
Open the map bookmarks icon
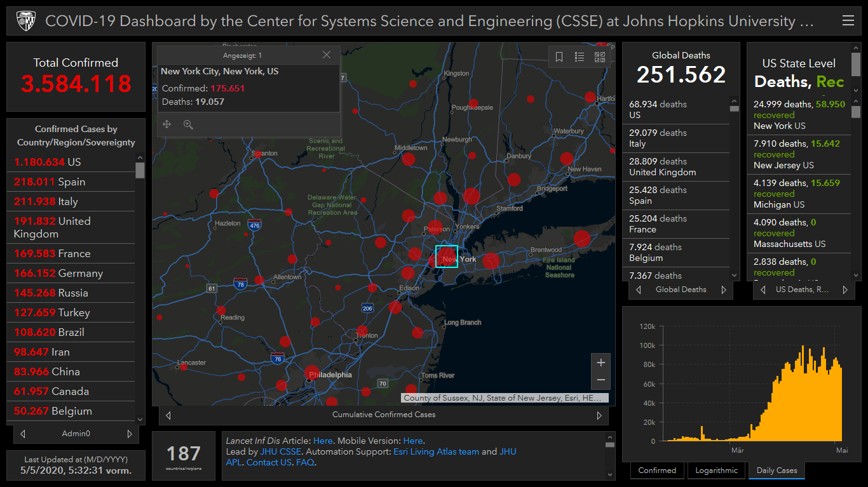pos(559,57)
